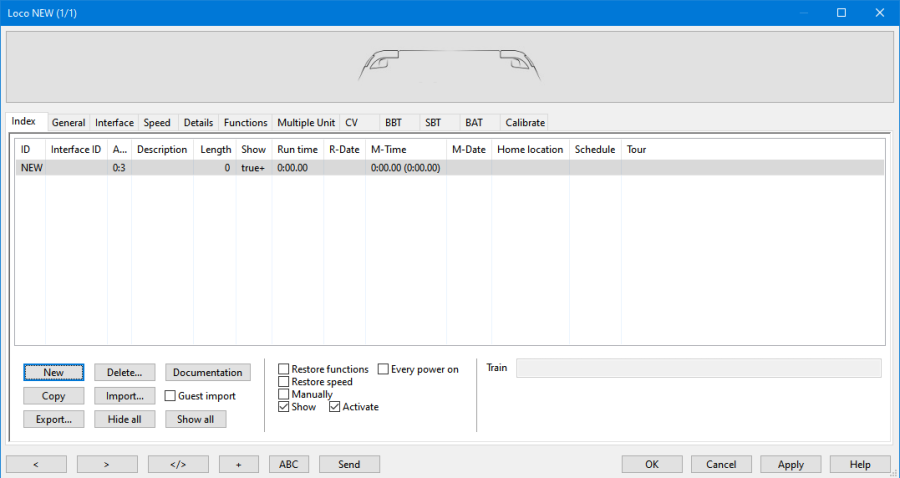Viewport: 900px width, 478px height.
Task: Open the Documentation button
Action: (207, 372)
